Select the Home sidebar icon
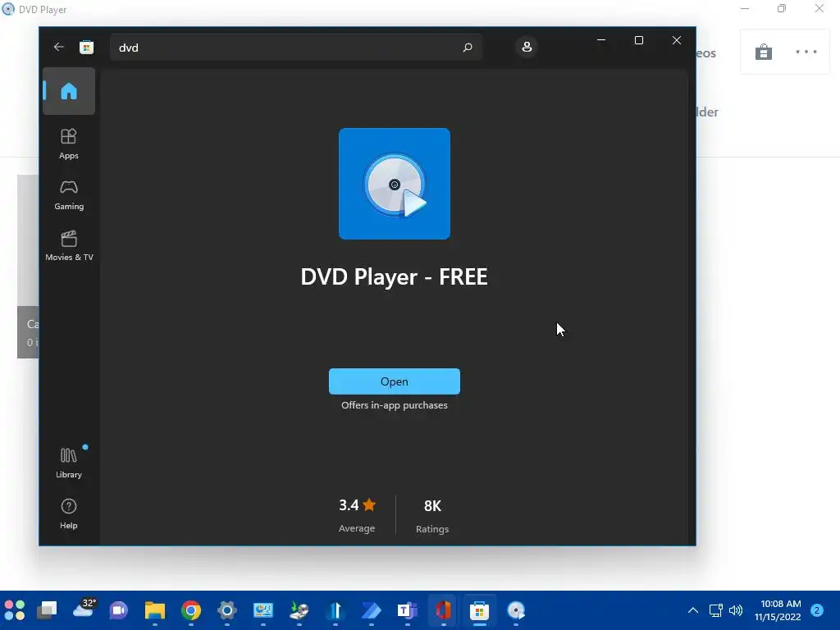Screen dimensions: 840x630 [69, 91]
